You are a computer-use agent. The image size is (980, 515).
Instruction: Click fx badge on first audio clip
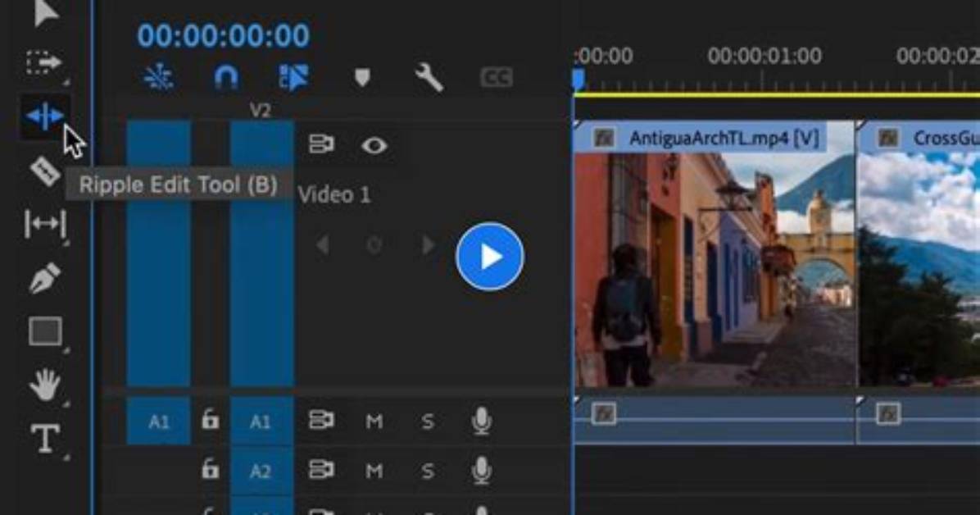(x=604, y=413)
